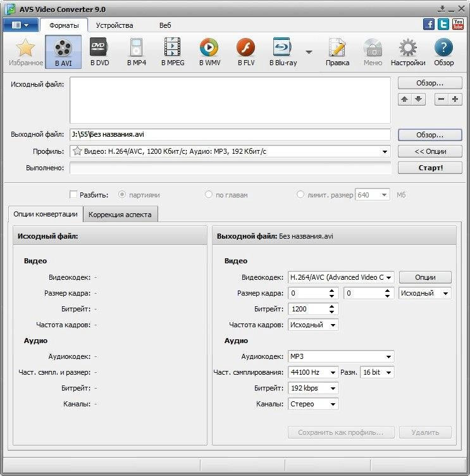Move source file up in list

coord(404,99)
